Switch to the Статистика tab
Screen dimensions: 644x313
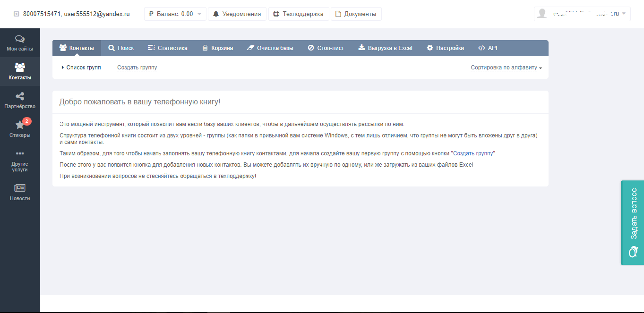pyautogui.click(x=167, y=48)
